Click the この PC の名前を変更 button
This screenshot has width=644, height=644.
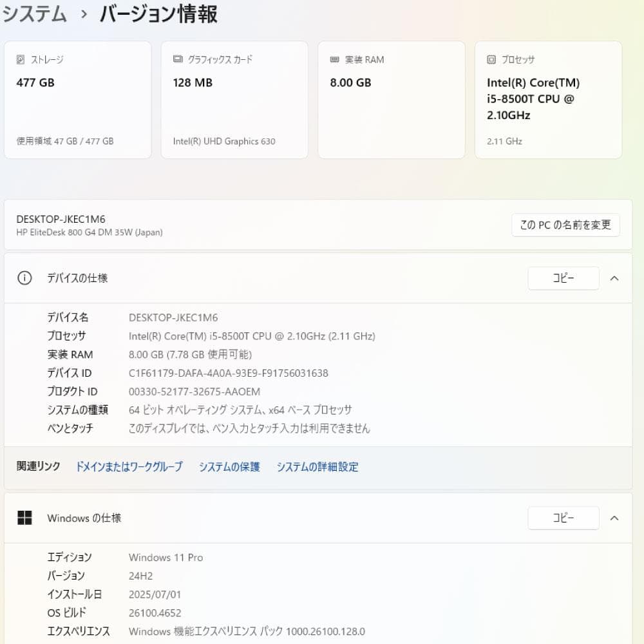[x=565, y=225]
